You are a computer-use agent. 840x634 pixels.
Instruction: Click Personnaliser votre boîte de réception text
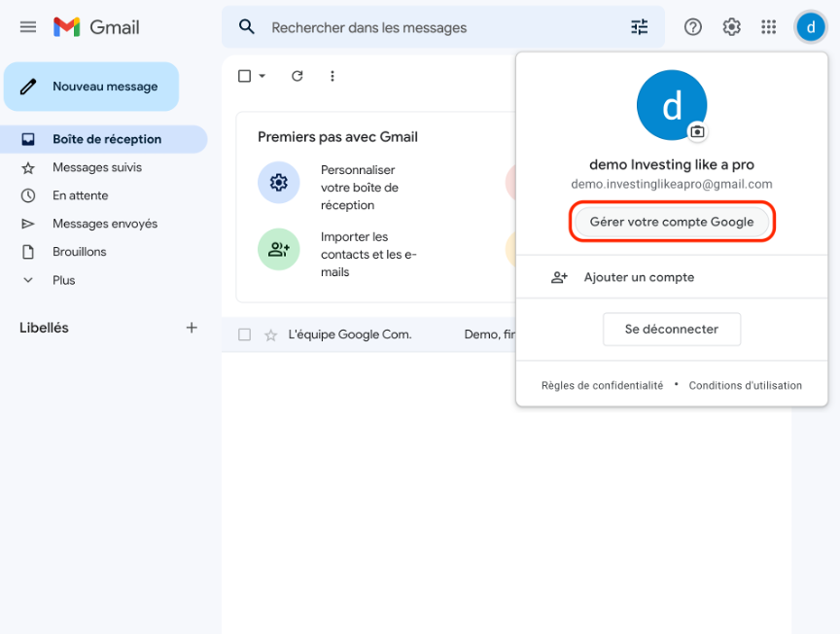click(x=360, y=188)
